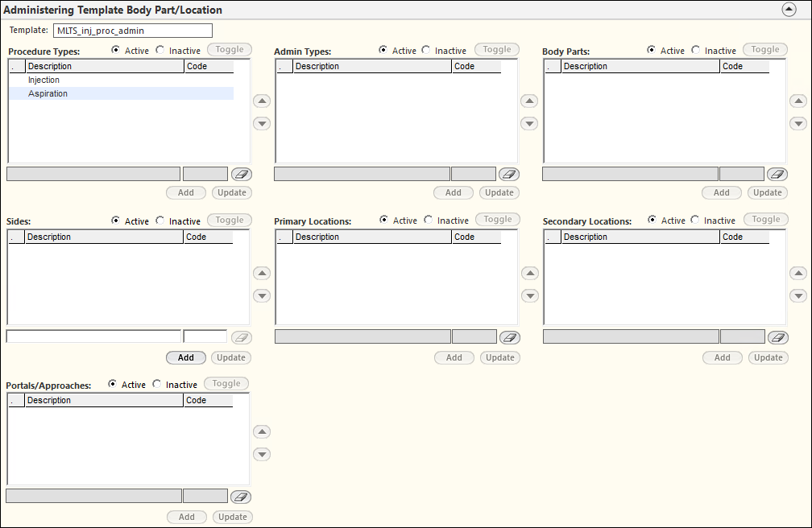Screen dimensions: 812x528
Task: Select Inactive radio for Portals/Approaches
Action: [x=157, y=384]
